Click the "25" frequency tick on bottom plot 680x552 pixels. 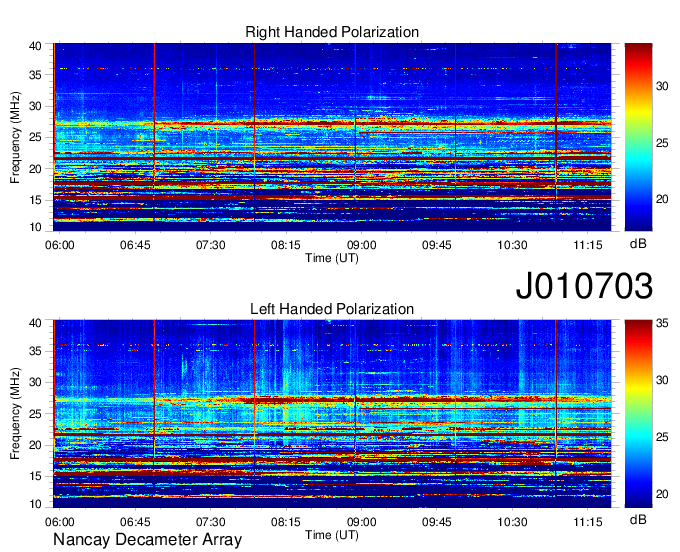pyautogui.click(x=36, y=414)
